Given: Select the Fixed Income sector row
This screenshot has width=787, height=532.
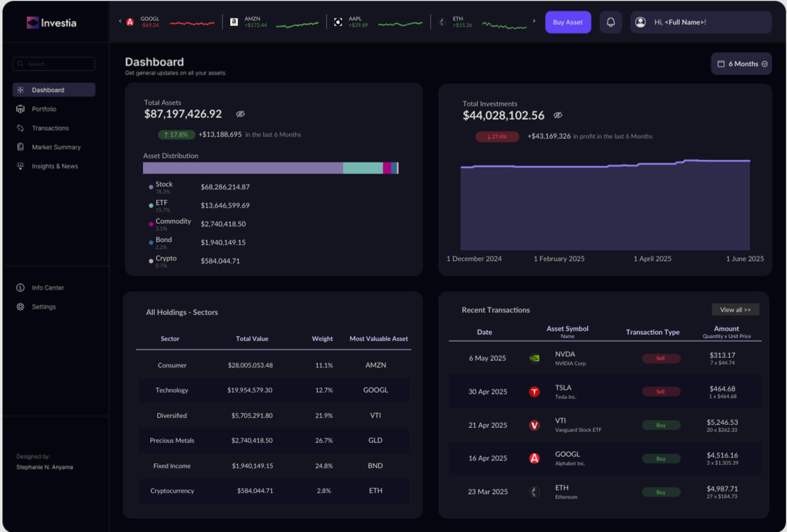Looking at the screenshot, I should (273, 465).
